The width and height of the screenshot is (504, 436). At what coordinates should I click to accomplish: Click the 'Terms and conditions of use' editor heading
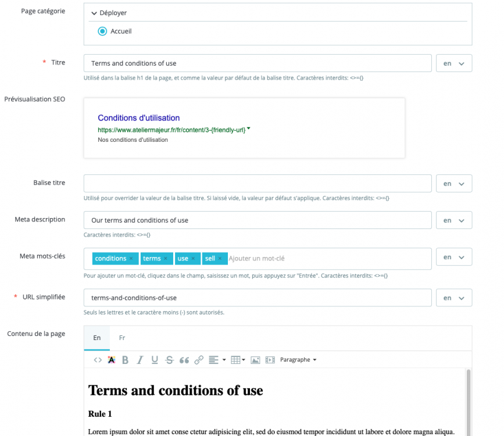(x=176, y=390)
